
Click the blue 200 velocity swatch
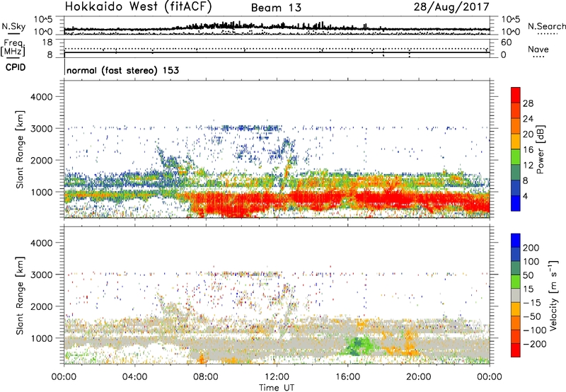coord(516,241)
